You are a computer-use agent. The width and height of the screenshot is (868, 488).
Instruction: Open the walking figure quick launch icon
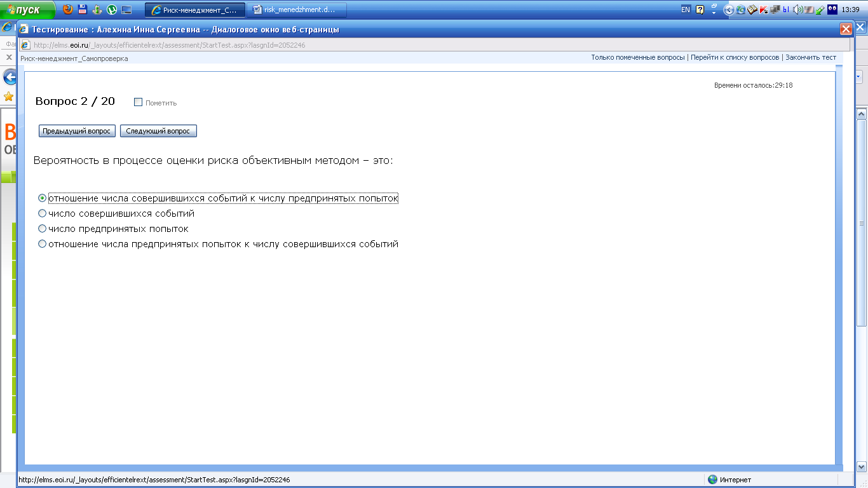(97, 10)
